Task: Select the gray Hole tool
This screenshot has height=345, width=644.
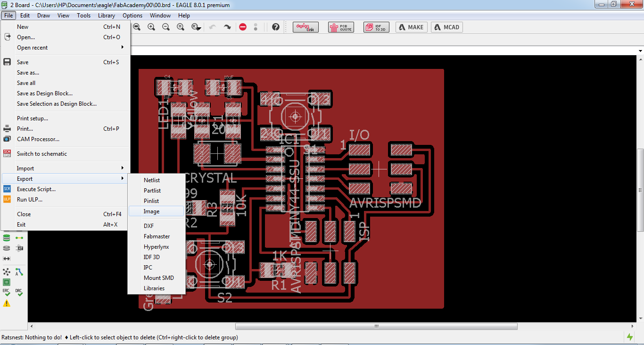Action: point(7,248)
